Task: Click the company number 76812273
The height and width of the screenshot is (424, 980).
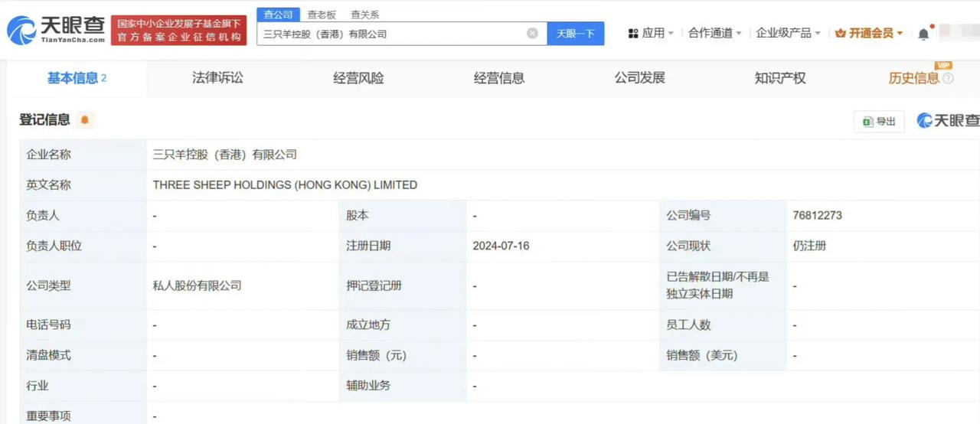Action: coord(818,216)
